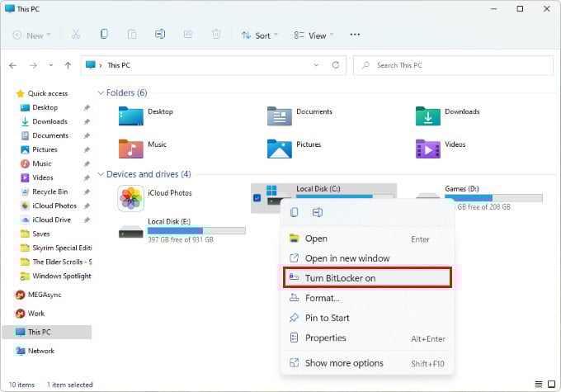Select the Local Disk (E:) drive icon

pyautogui.click(x=131, y=232)
